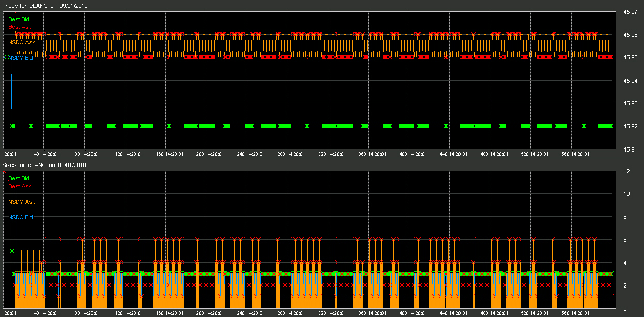The height and width of the screenshot is (317, 644).
Task: Click the Best Bid legend in Sizes chart
Action: (19, 179)
